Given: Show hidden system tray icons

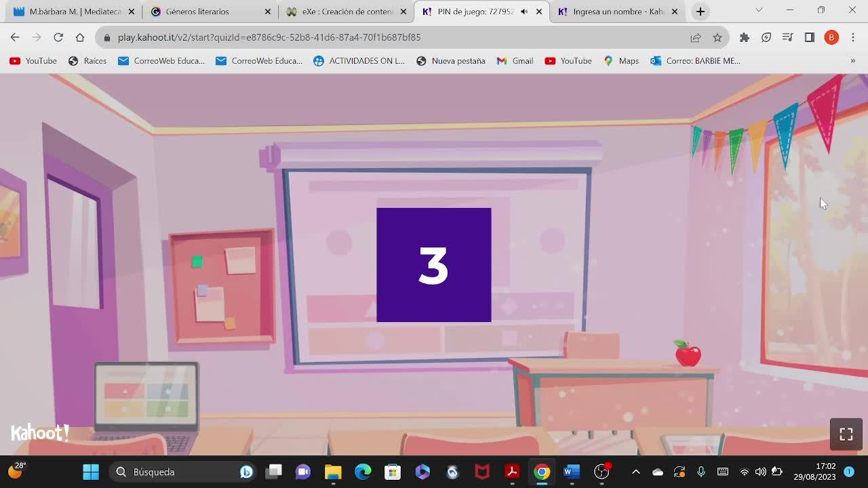Looking at the screenshot, I should [635, 472].
